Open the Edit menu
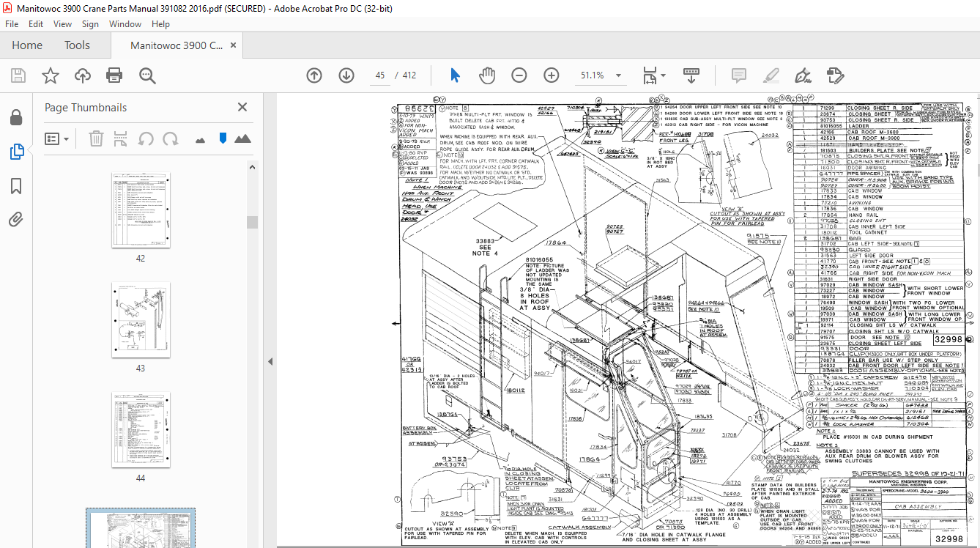 click(x=36, y=23)
